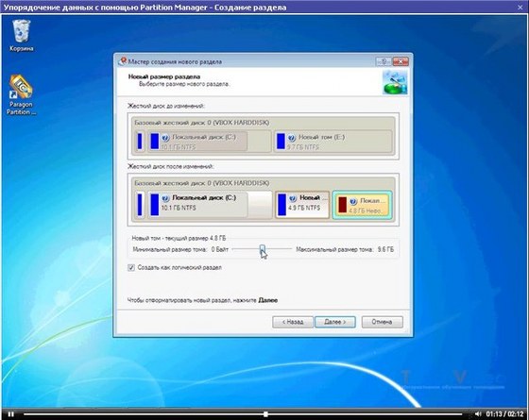
Task: Toggle Создать как логический раздел checkbox
Action: click(131, 268)
